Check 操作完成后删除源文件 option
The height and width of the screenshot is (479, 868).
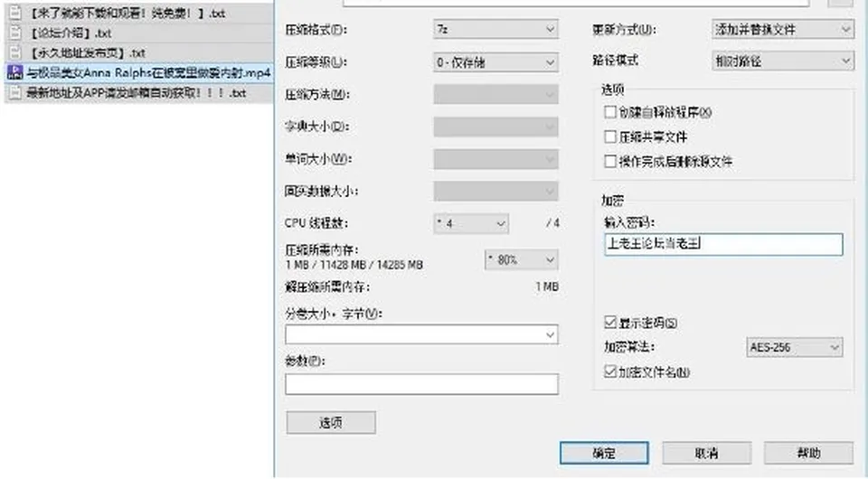pyautogui.click(x=610, y=162)
